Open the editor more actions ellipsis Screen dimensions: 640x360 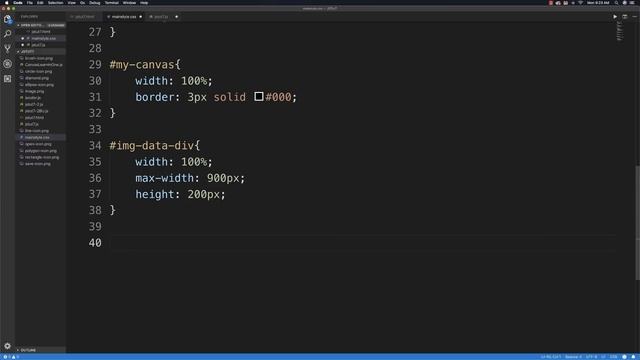[634, 17]
